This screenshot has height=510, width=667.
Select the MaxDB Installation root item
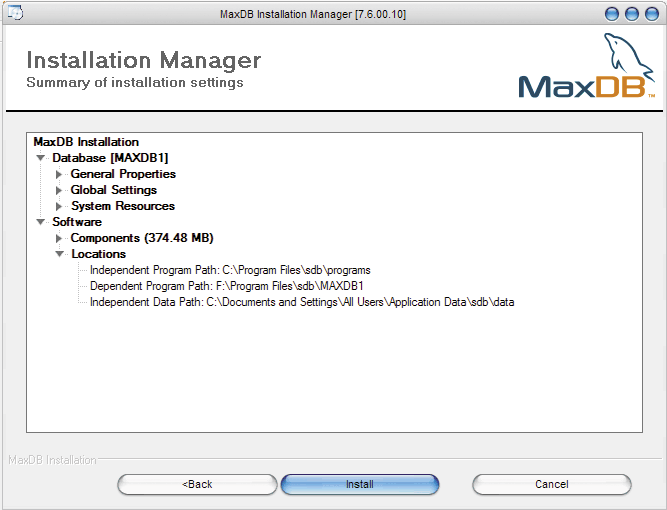[86, 142]
